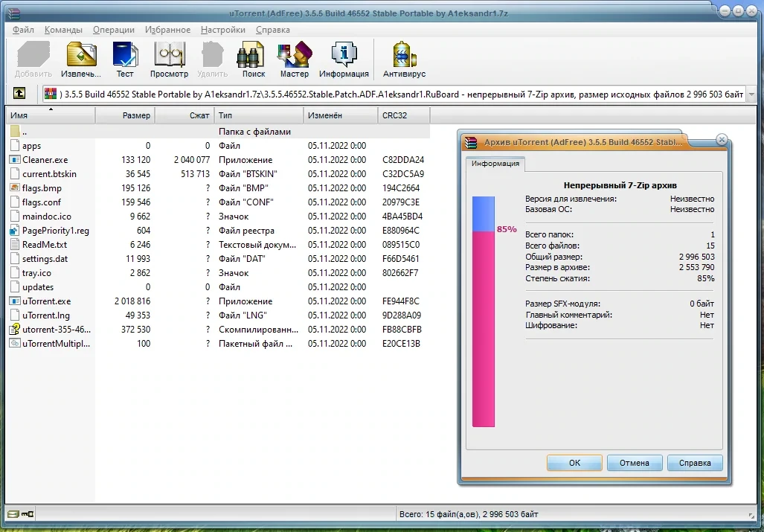Select uTorrent.lng file name
This screenshot has height=532, width=764.
coord(46,315)
